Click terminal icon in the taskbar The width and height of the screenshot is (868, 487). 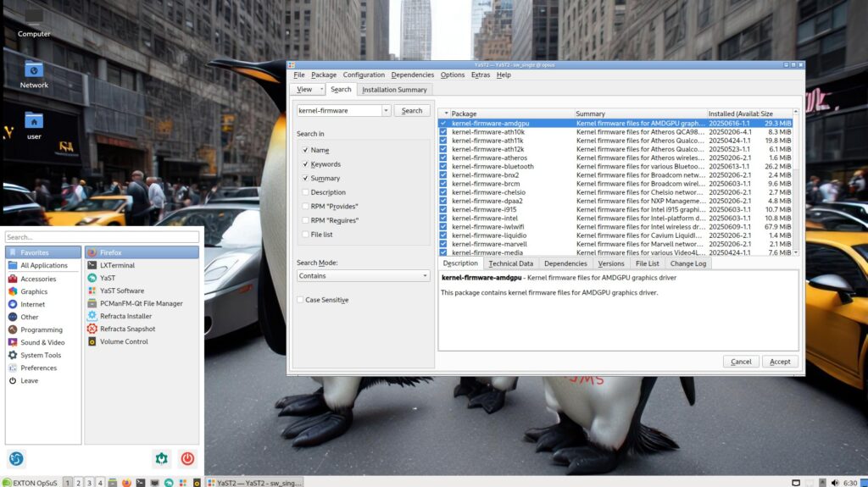pos(141,483)
